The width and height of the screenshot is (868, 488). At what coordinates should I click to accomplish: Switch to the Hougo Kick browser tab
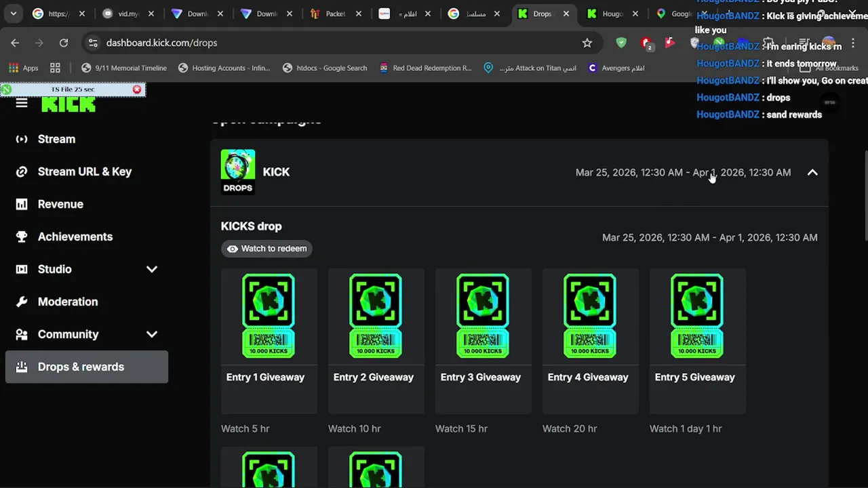click(612, 14)
